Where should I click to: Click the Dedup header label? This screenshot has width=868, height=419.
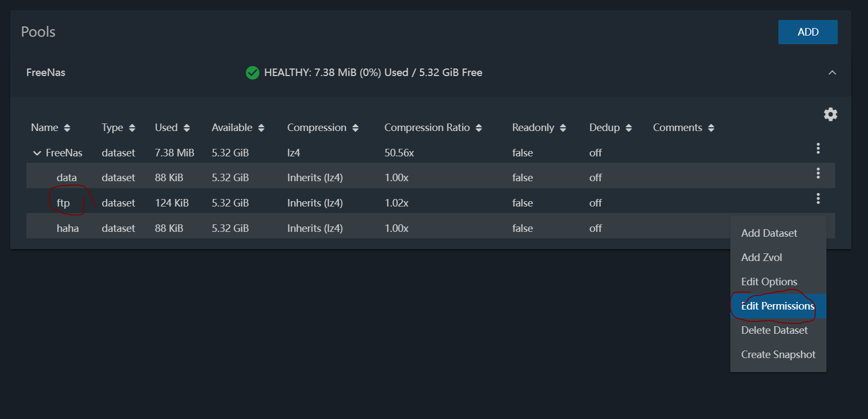[x=604, y=127]
